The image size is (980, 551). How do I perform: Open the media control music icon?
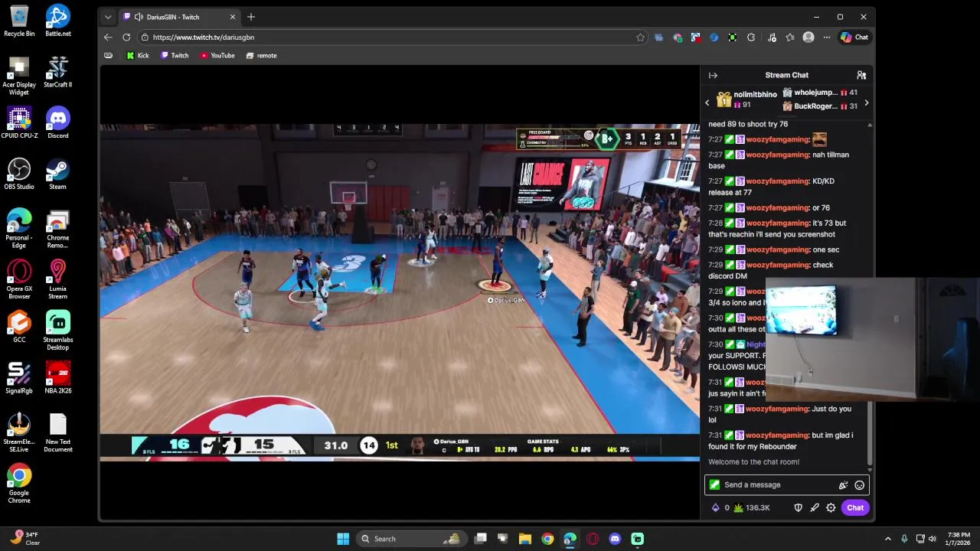click(772, 37)
